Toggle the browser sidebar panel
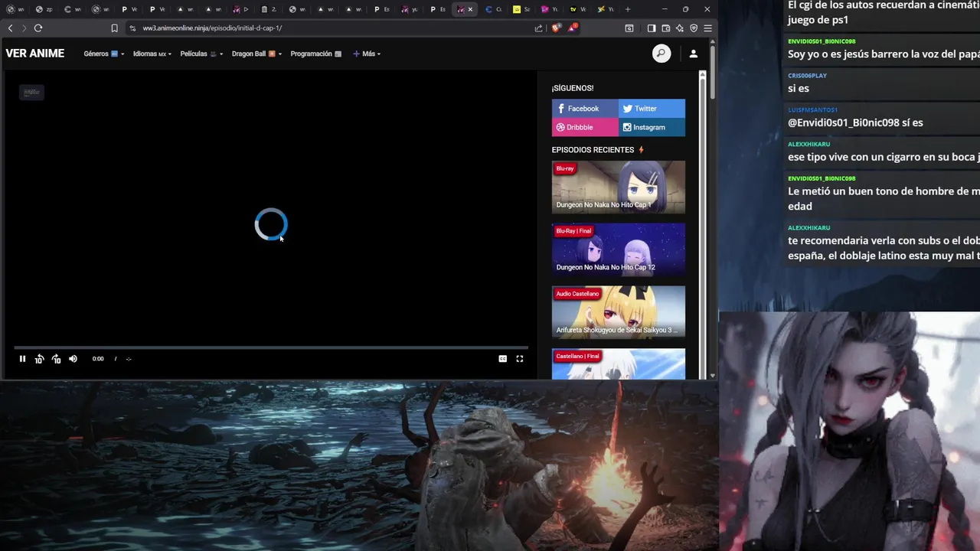Screen dimensions: 980x551 652,28
